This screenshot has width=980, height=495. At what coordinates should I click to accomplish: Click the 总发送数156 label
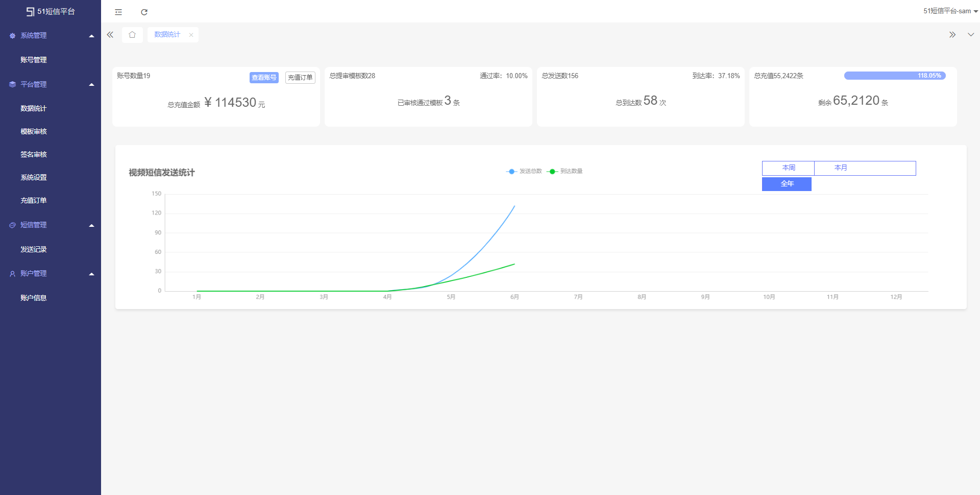point(560,76)
